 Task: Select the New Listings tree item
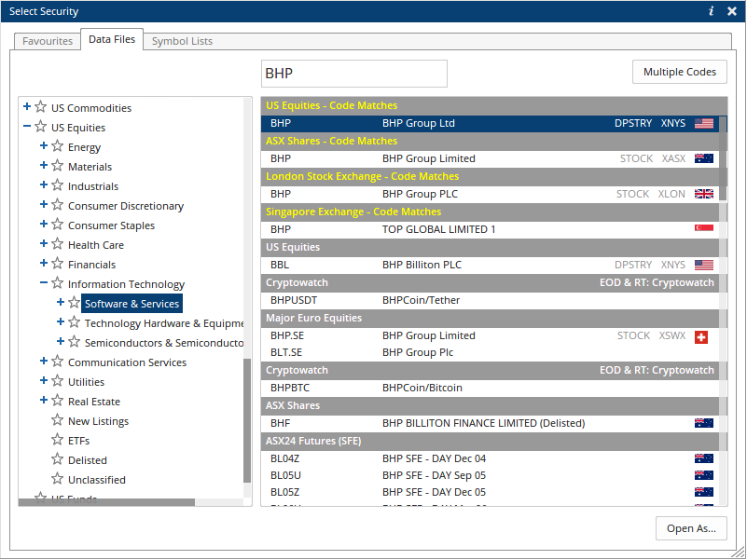(98, 421)
